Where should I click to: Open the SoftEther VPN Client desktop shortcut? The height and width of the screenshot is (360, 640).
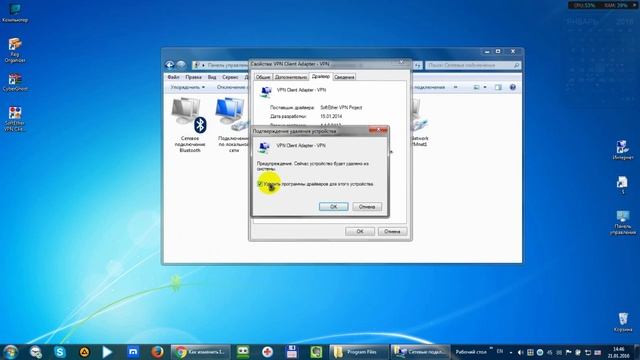pos(15,118)
